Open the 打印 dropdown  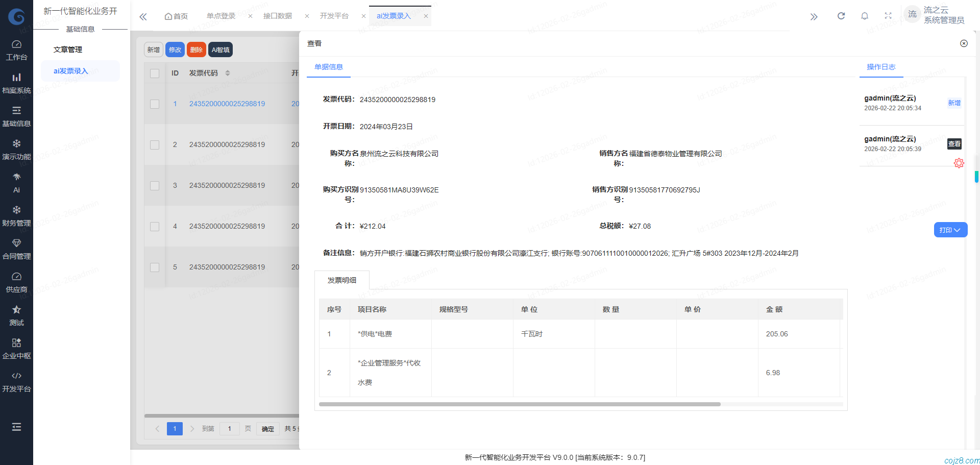pos(950,230)
